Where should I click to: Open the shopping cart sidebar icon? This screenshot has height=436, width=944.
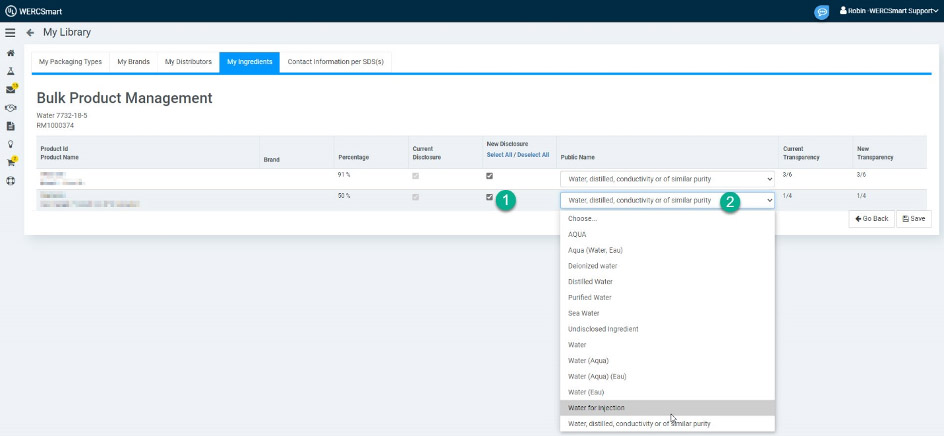[10, 162]
